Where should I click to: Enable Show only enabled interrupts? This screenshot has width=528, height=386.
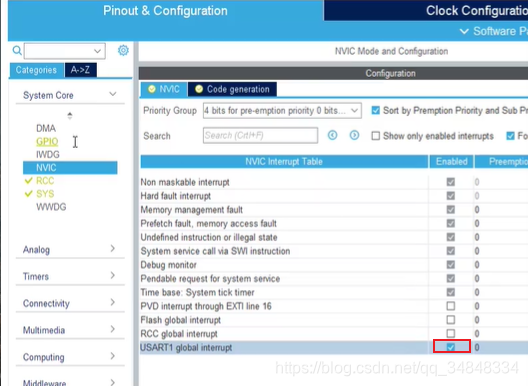point(375,136)
